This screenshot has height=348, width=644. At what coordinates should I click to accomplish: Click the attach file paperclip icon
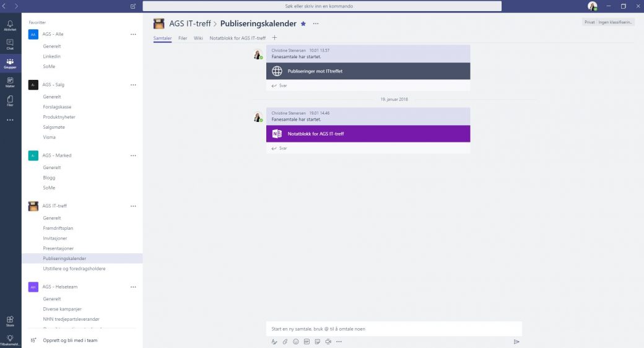coord(285,341)
